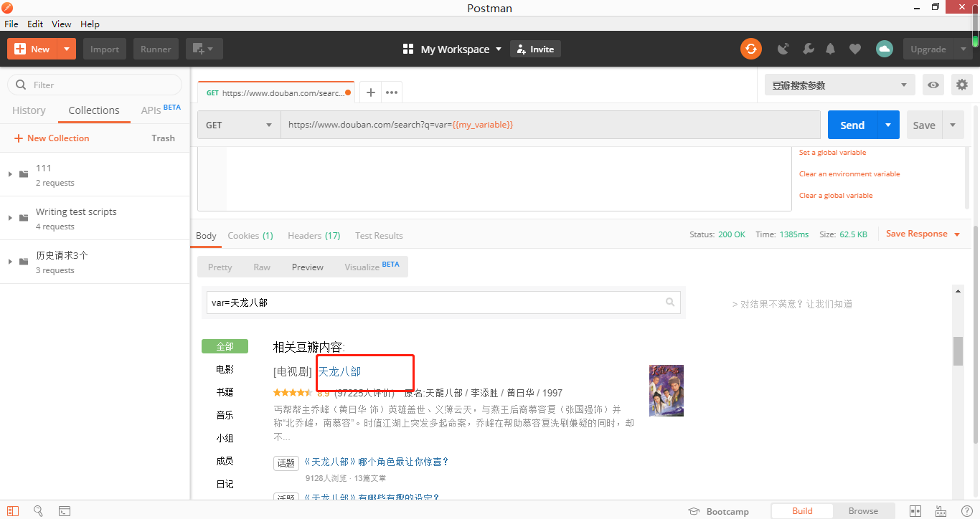
Task: Open the Help menu
Action: click(90, 24)
